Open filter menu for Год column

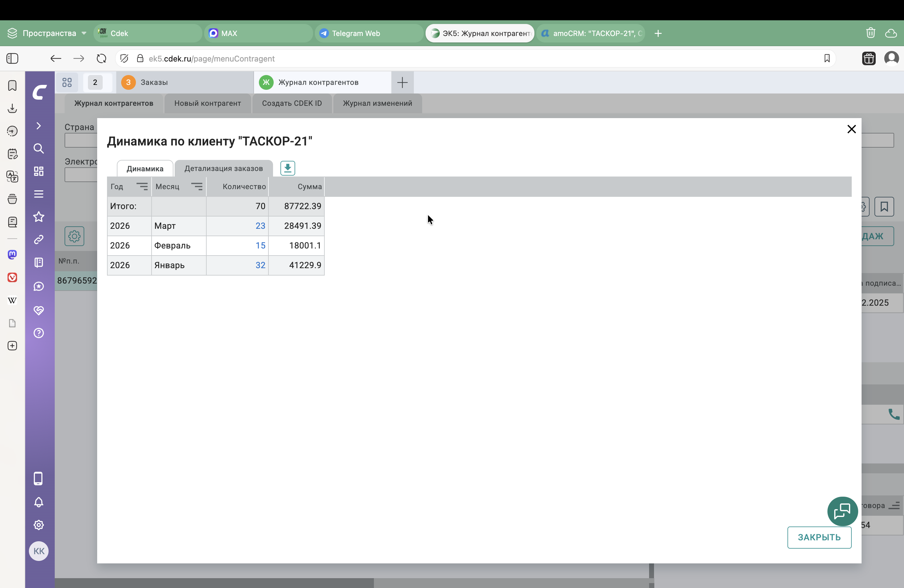[142, 186]
